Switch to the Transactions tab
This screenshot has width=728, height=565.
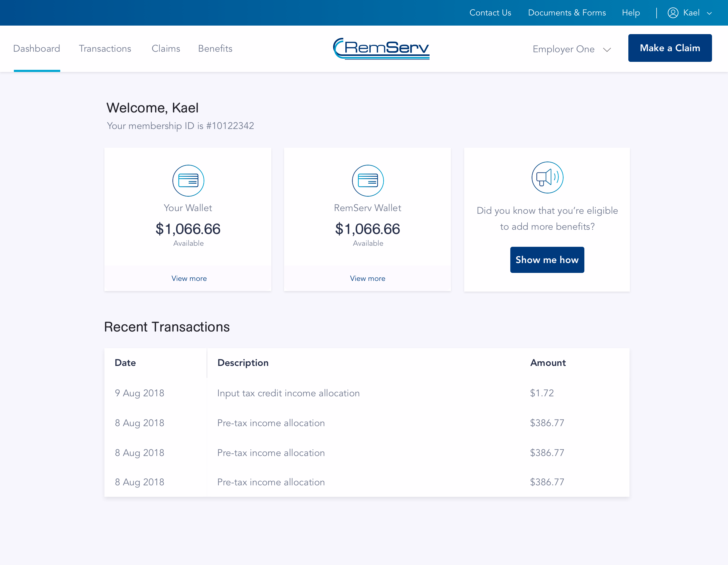tap(105, 49)
